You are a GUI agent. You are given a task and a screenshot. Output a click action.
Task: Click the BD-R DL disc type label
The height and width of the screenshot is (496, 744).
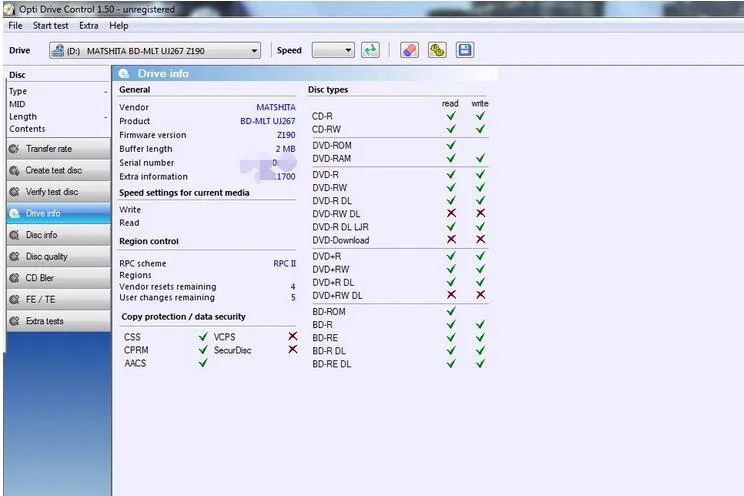tap(329, 351)
